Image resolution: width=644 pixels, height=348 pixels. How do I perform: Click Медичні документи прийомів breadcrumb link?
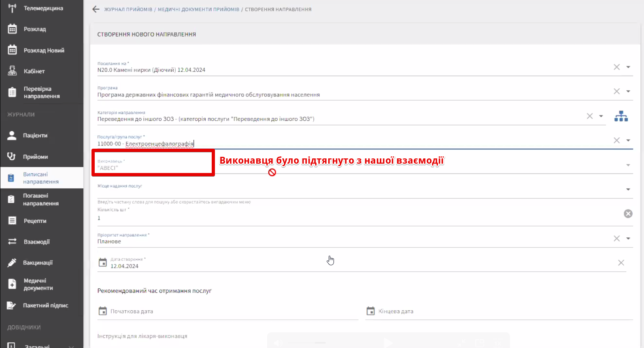[x=198, y=9]
